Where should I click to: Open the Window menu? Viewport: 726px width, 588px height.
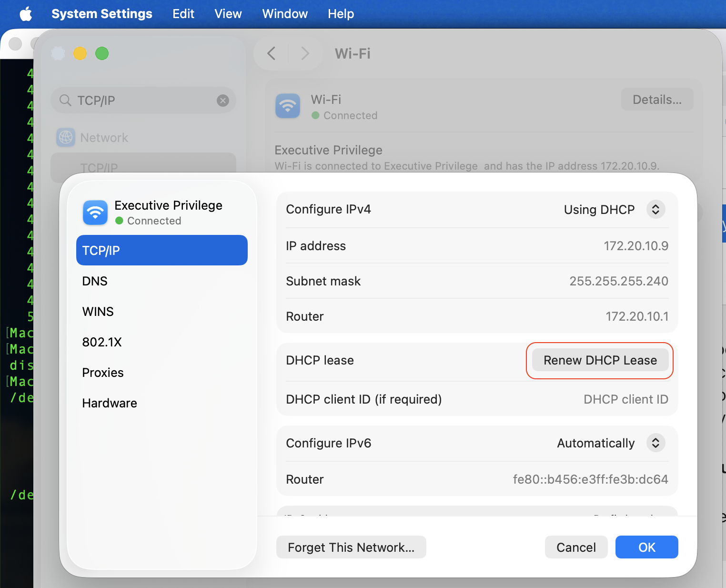pos(285,14)
